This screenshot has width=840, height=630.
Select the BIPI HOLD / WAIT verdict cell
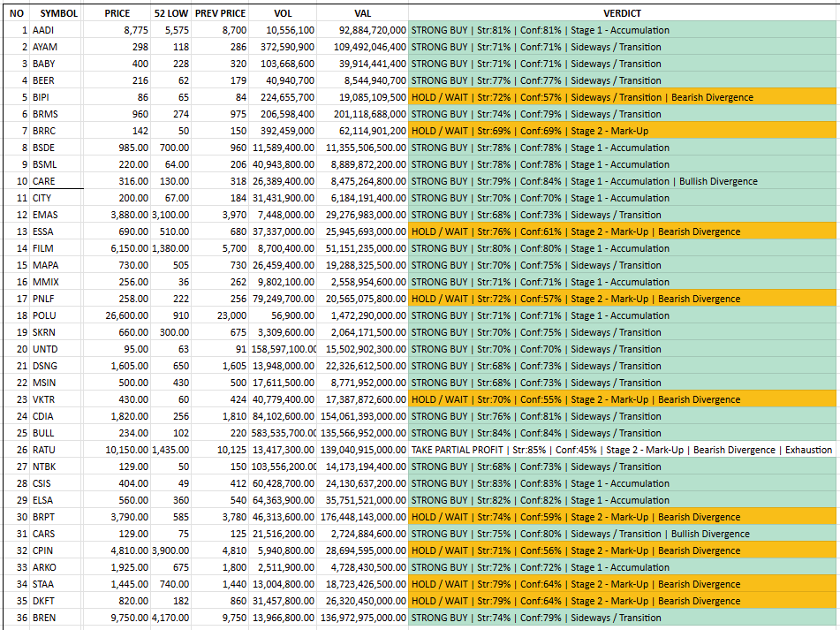[x=623, y=97]
